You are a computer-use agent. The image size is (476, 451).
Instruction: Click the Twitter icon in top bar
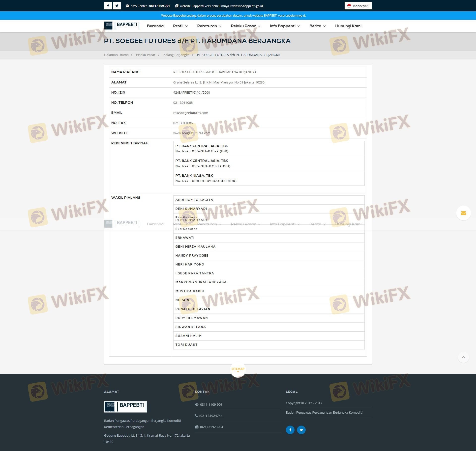point(117,6)
